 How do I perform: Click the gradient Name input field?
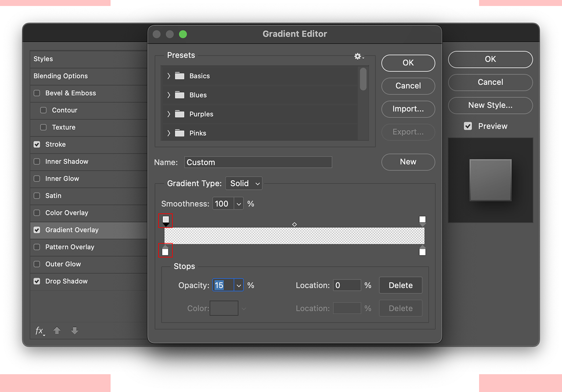(x=258, y=162)
